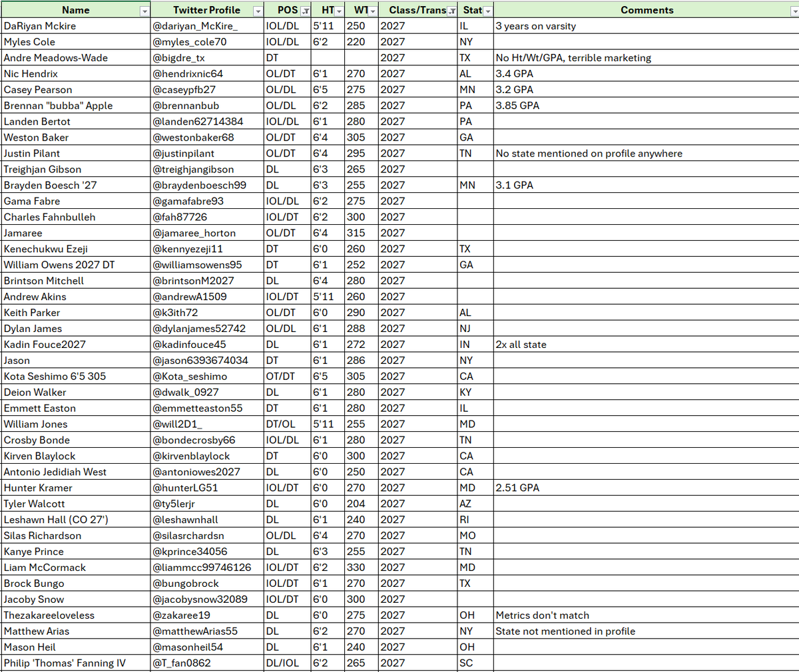Screen dimensions: 799x672
Task: Select the name cell Kadin Fouce2027
Action: pos(76,345)
